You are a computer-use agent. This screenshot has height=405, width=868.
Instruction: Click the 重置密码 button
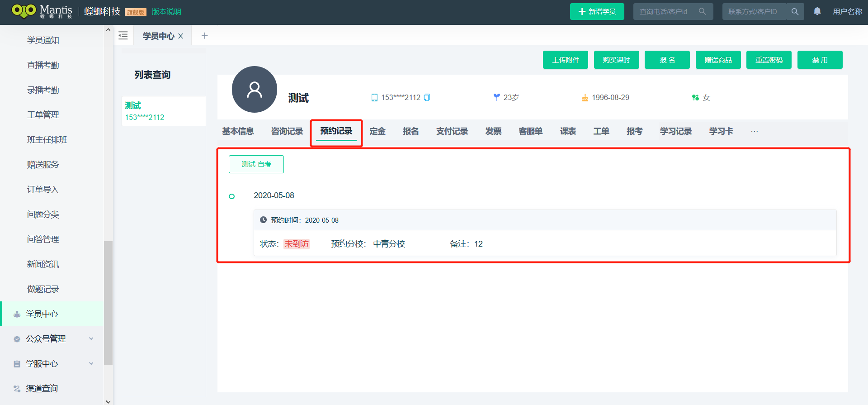769,60
